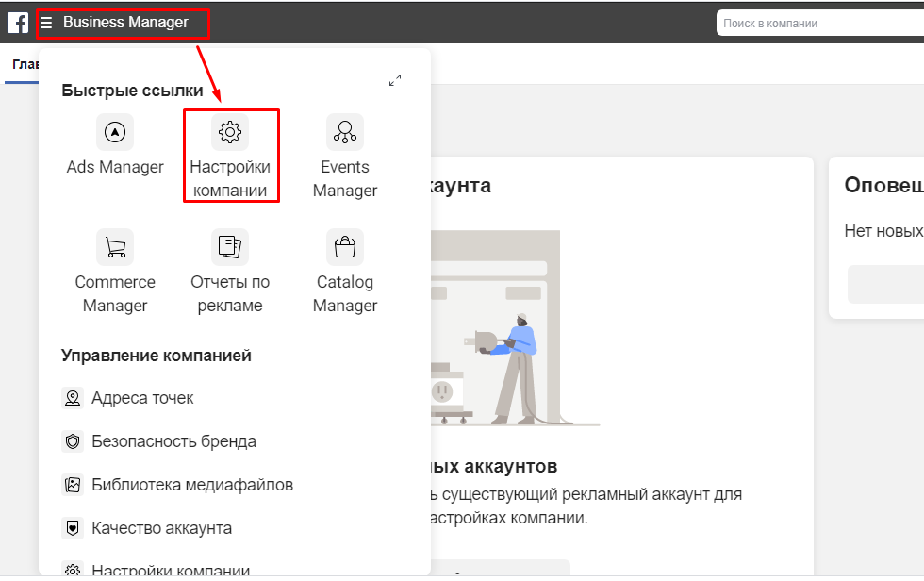Expand the quick links panel with arrows icon

click(x=395, y=80)
